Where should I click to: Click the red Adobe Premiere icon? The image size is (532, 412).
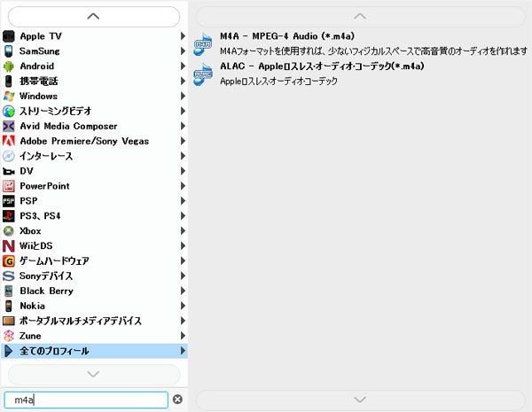tap(9, 141)
